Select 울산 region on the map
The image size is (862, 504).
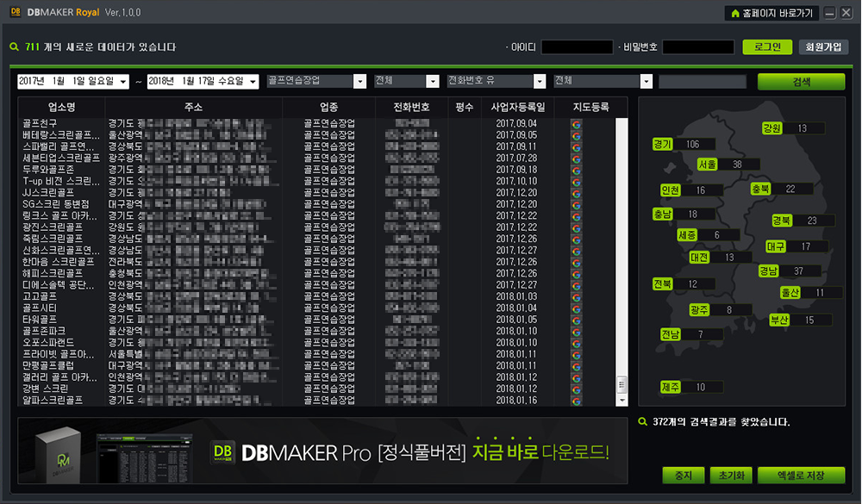coord(790,293)
